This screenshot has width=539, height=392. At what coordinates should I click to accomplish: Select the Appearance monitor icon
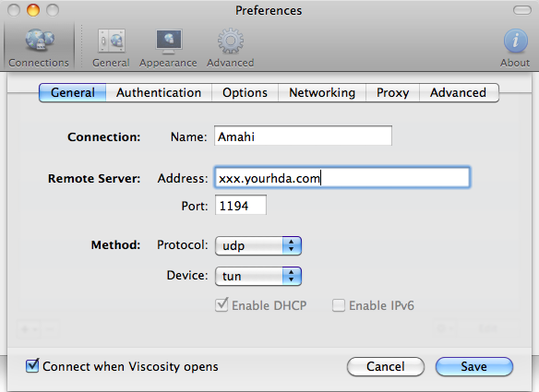point(168,42)
